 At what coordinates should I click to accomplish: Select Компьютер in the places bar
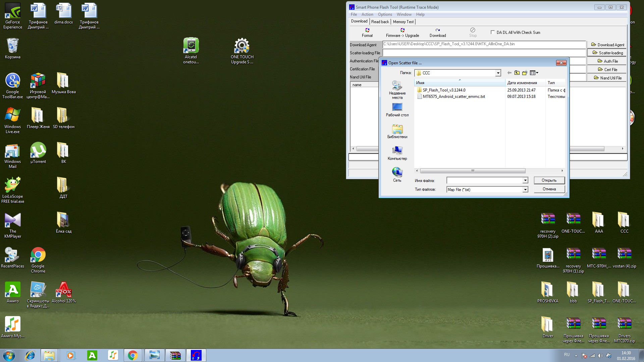397,153
